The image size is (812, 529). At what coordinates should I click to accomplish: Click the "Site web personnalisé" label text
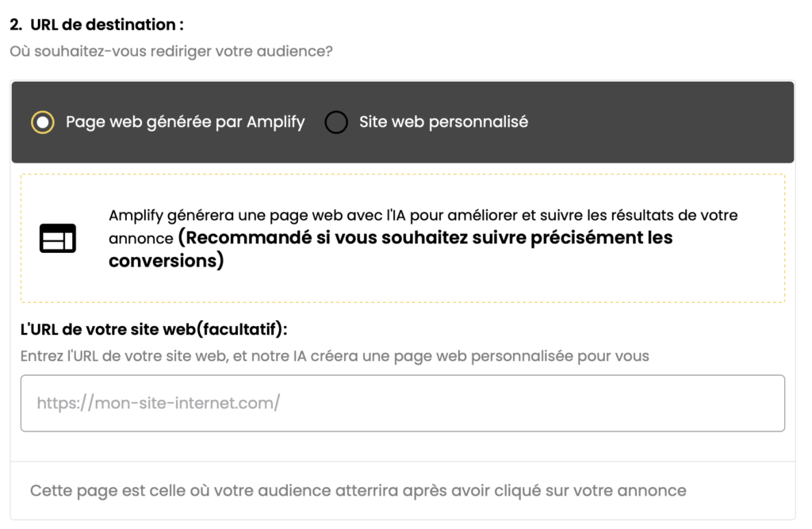(x=443, y=122)
